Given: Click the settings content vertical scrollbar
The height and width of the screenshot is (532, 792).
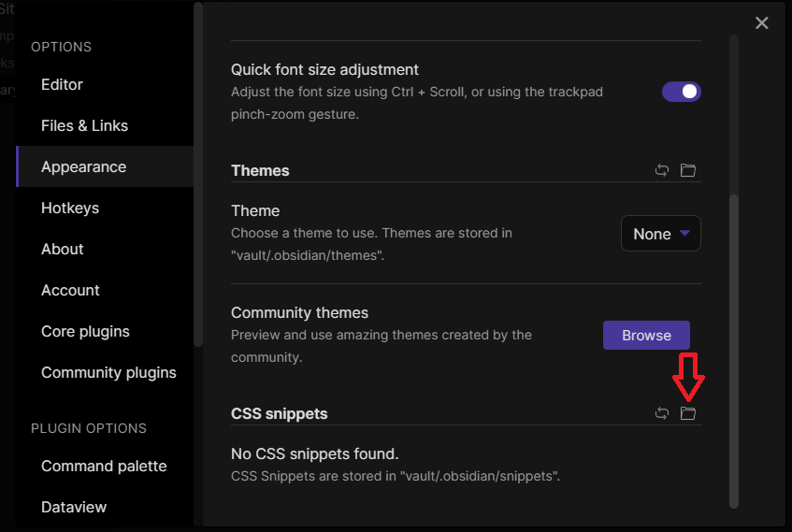Looking at the screenshot, I should coord(734,351).
